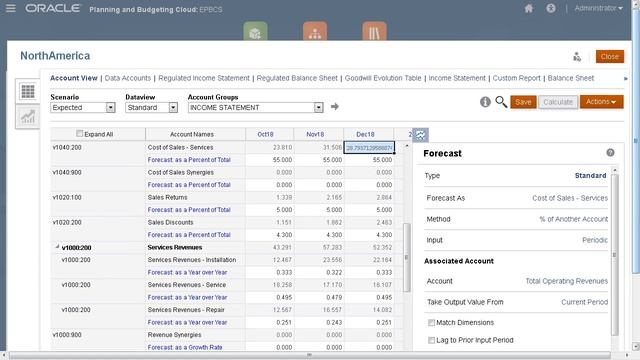Click the user hierarchy icon near Close
640x360 pixels.
tap(577, 57)
